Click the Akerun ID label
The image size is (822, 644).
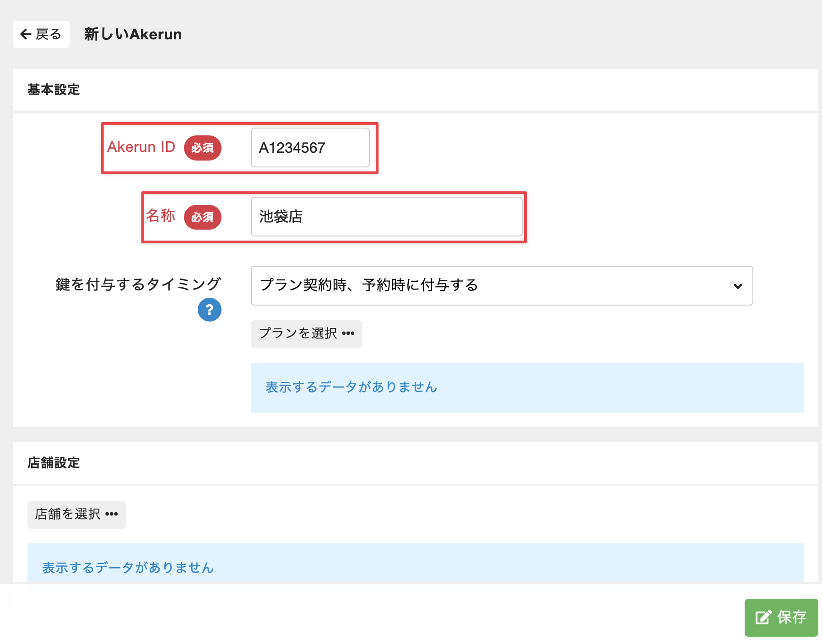(x=141, y=147)
